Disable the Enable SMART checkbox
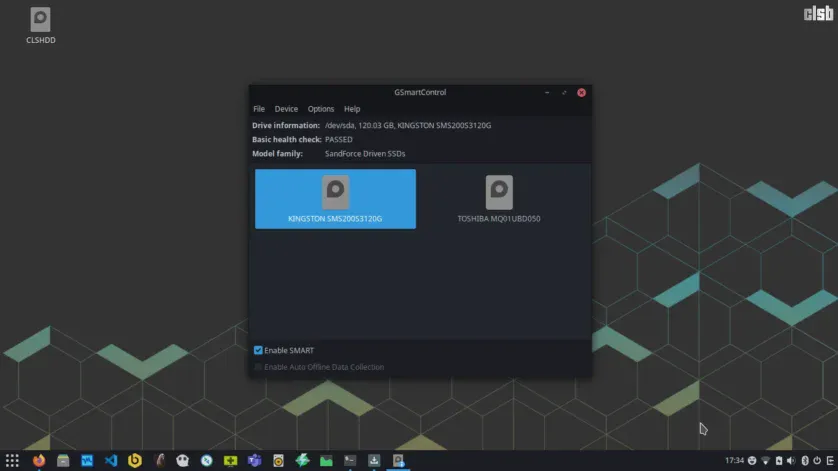Screen dimensions: 838x471 [x=259, y=351]
